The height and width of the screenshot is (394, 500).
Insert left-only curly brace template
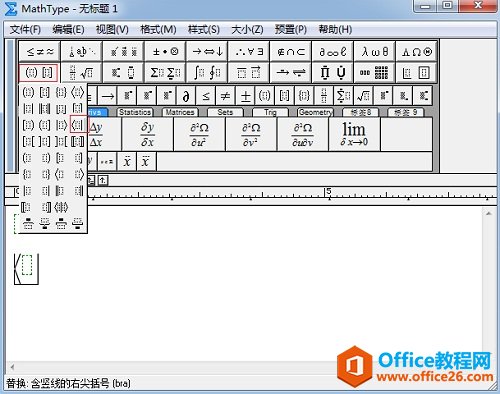coord(28,174)
